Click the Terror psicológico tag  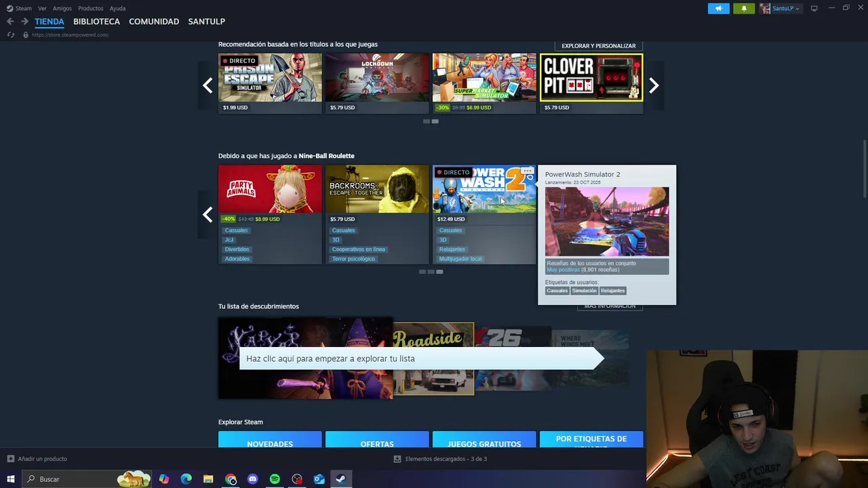click(353, 259)
